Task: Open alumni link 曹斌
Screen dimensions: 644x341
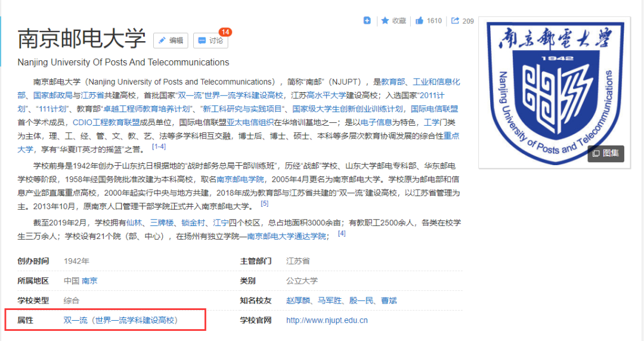Action: [x=389, y=300]
